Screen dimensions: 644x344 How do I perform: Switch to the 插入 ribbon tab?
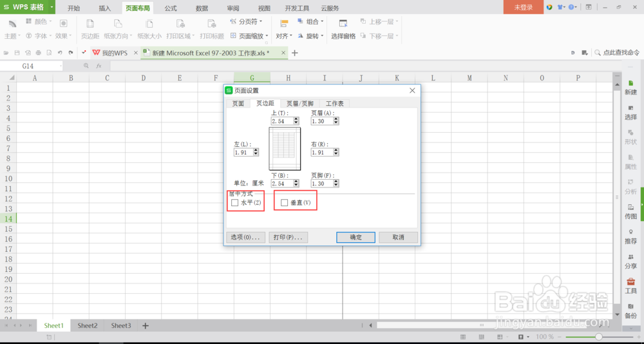click(105, 8)
